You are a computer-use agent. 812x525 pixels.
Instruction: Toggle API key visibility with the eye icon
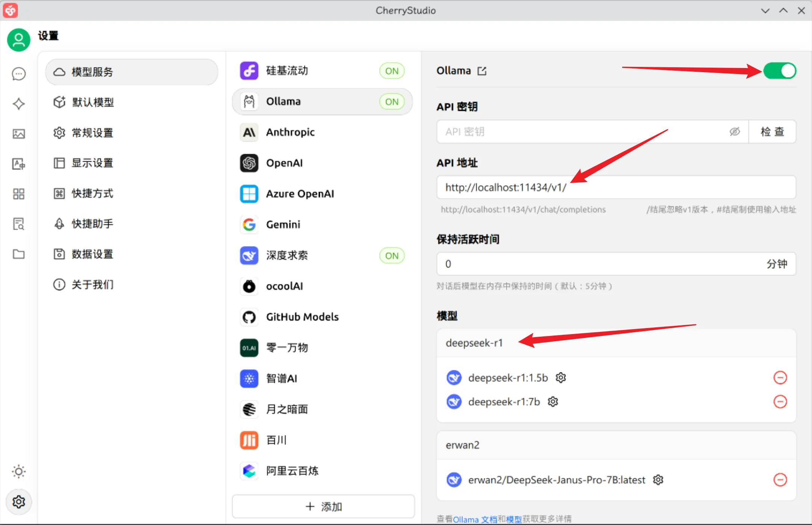pos(735,132)
